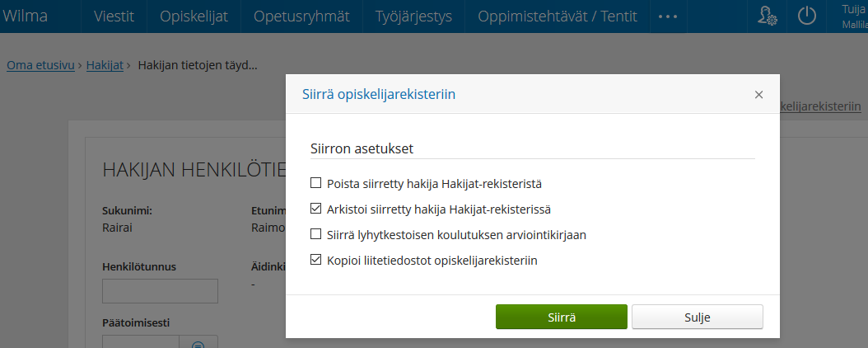
Task: Follow the Hakijat breadcrumb link
Action: click(105, 65)
